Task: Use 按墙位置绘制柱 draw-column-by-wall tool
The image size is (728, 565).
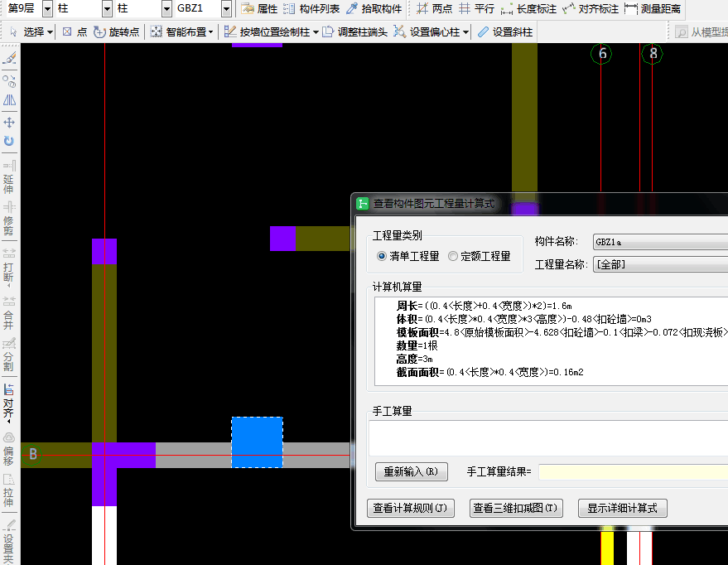Action: click(x=268, y=32)
